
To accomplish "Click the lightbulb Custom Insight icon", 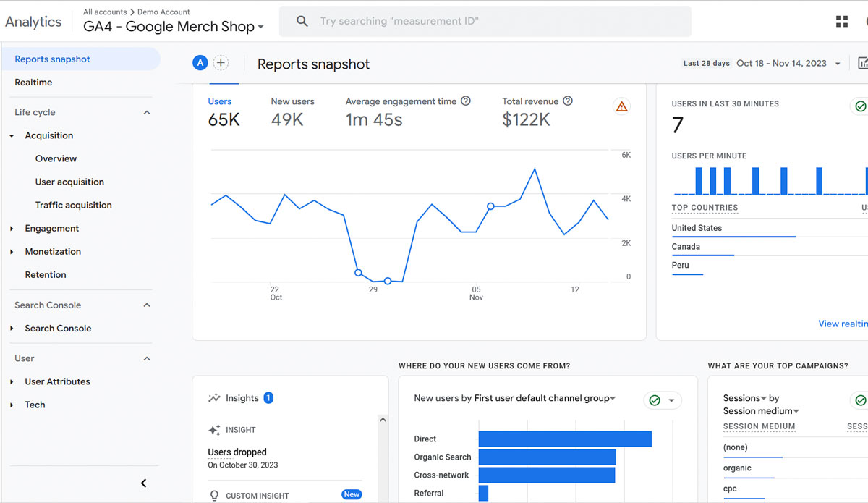I will click(214, 496).
